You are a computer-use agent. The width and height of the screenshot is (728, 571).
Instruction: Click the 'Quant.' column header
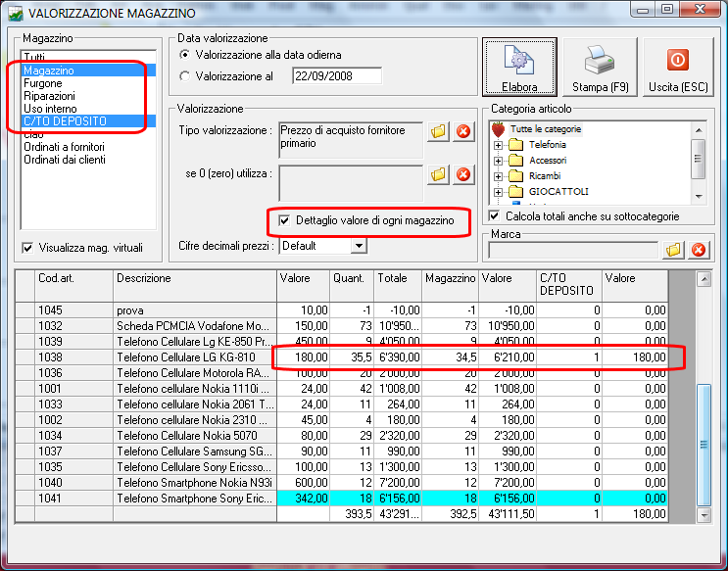tap(352, 286)
